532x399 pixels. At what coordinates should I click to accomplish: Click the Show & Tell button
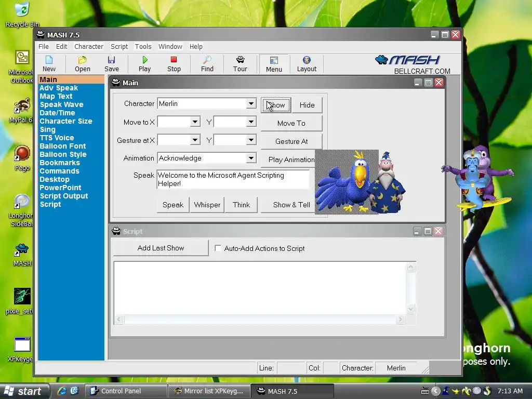click(291, 205)
